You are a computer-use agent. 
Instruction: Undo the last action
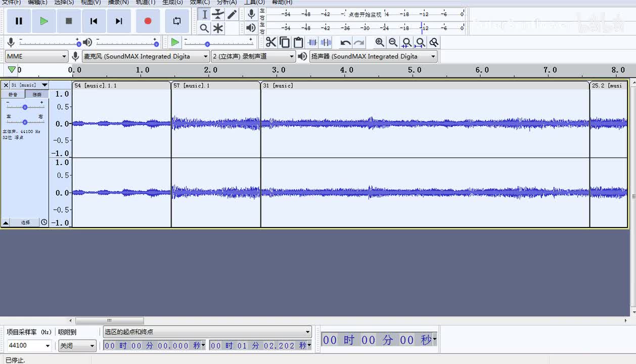(x=345, y=42)
